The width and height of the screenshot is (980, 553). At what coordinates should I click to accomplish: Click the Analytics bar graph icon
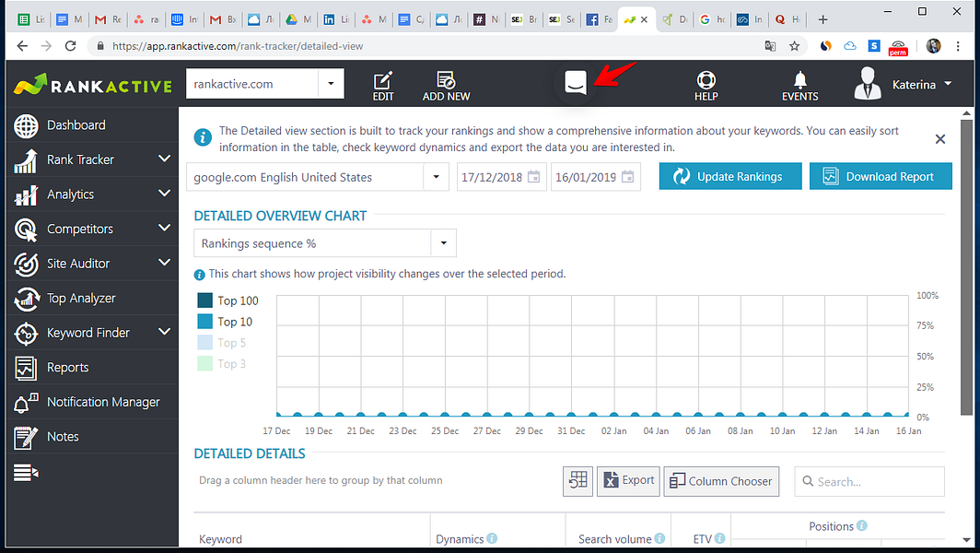pyautogui.click(x=26, y=195)
